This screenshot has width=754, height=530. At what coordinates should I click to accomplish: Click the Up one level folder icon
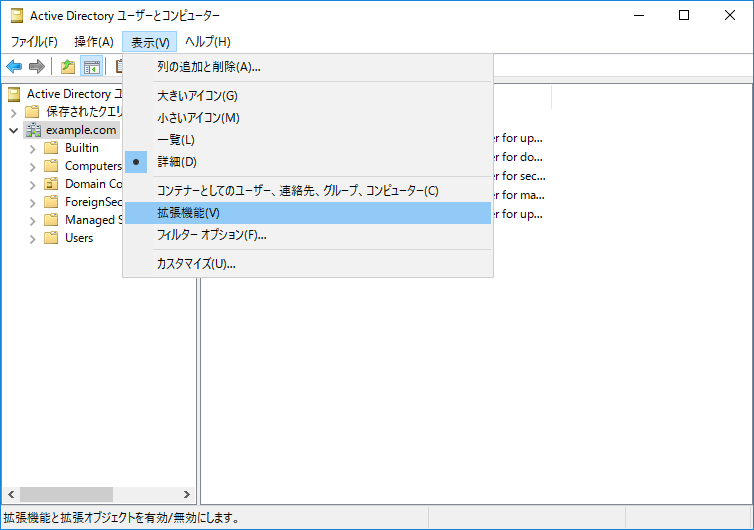click(68, 66)
